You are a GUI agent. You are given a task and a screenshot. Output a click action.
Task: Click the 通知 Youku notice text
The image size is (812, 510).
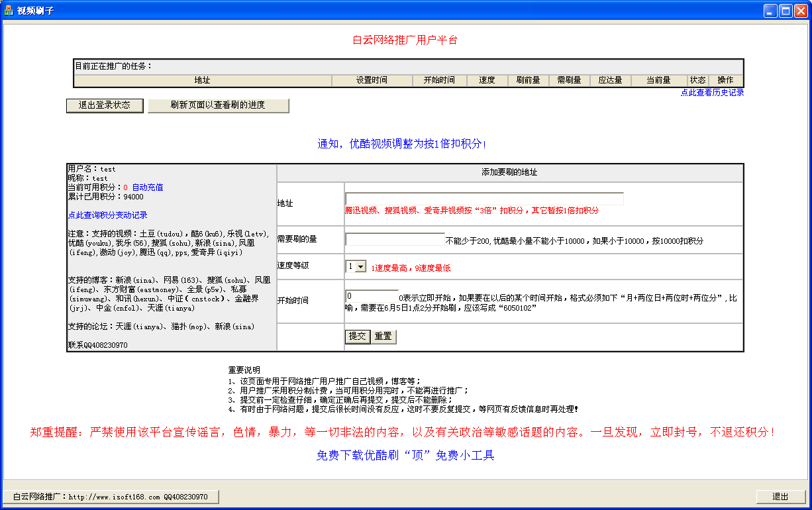click(x=401, y=144)
